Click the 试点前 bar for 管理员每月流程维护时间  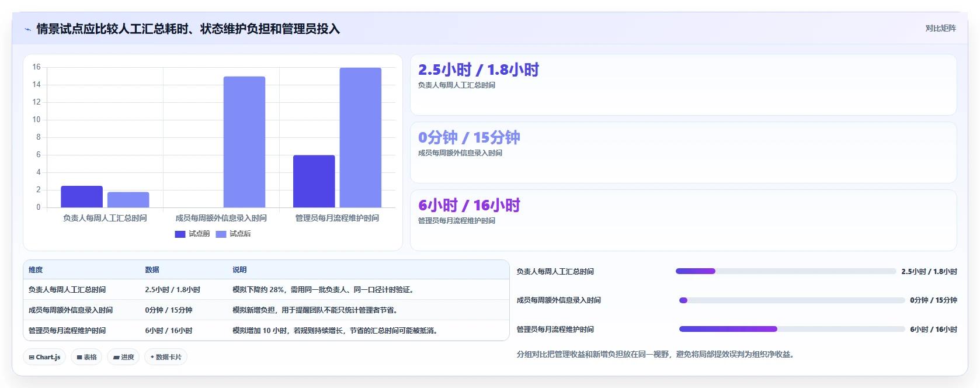314,181
